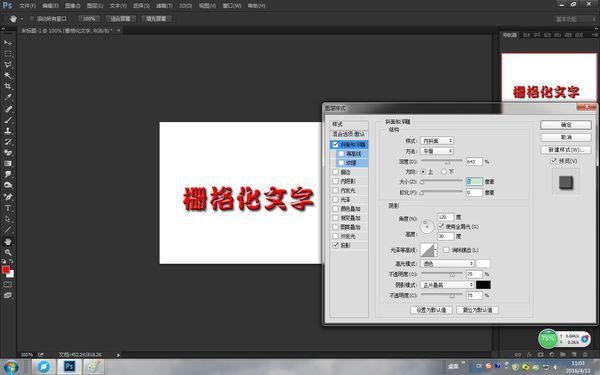Open the 样式 (Style) dropdown showing 内斜面
Screen dimensions: 600x375
tap(437, 141)
